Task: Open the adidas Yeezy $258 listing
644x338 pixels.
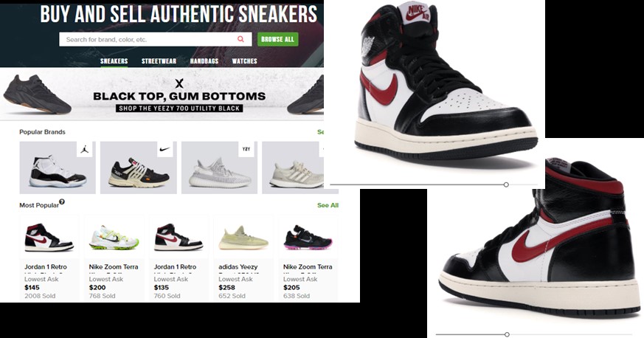Action: tap(243, 258)
